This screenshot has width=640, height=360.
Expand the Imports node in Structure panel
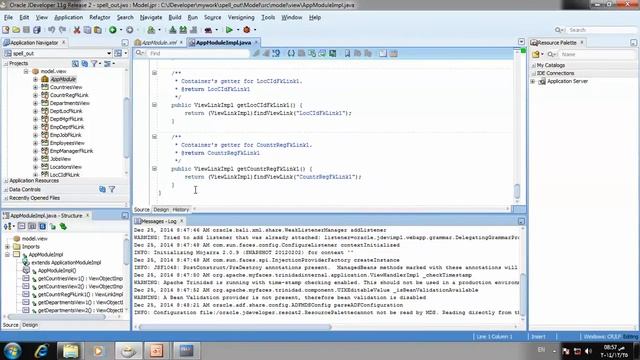click(7, 247)
